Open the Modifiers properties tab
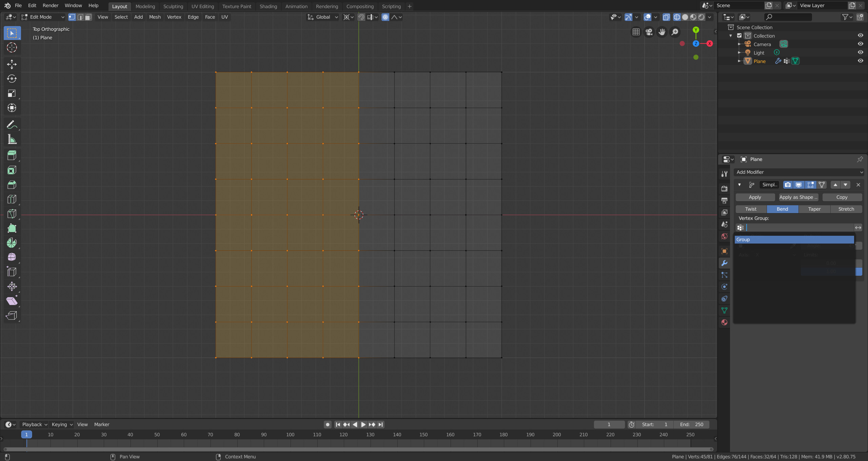The width and height of the screenshot is (868, 461). pos(724,263)
